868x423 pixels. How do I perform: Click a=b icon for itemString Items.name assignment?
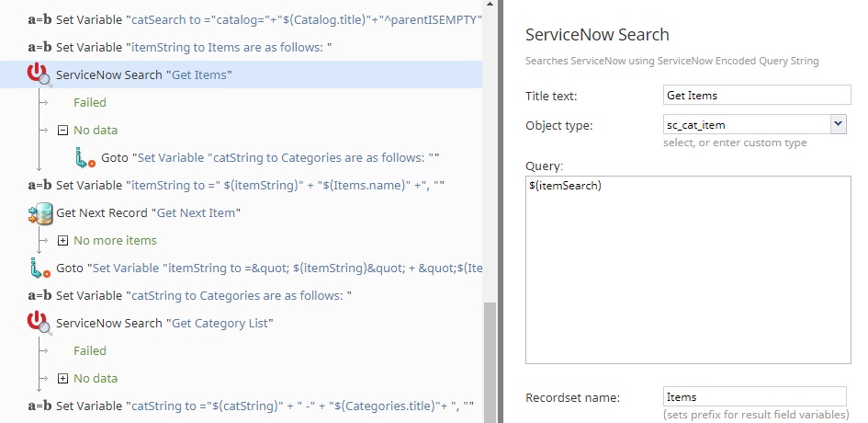pyautogui.click(x=39, y=185)
